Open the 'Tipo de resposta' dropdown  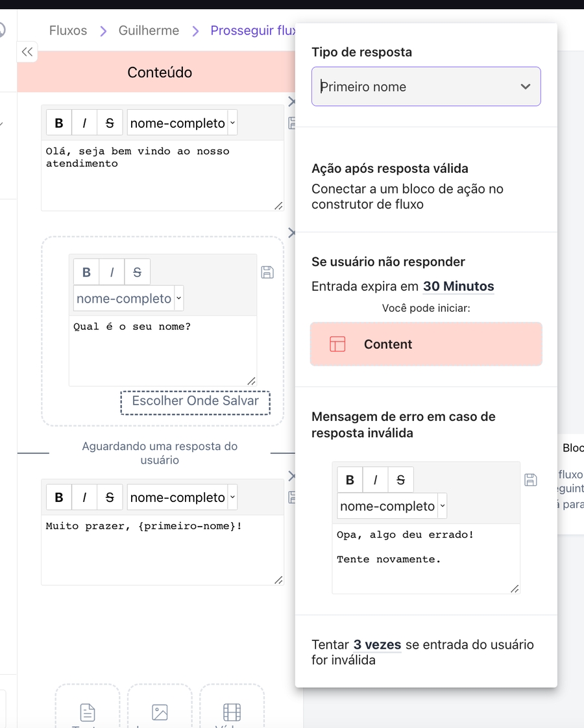[426, 86]
